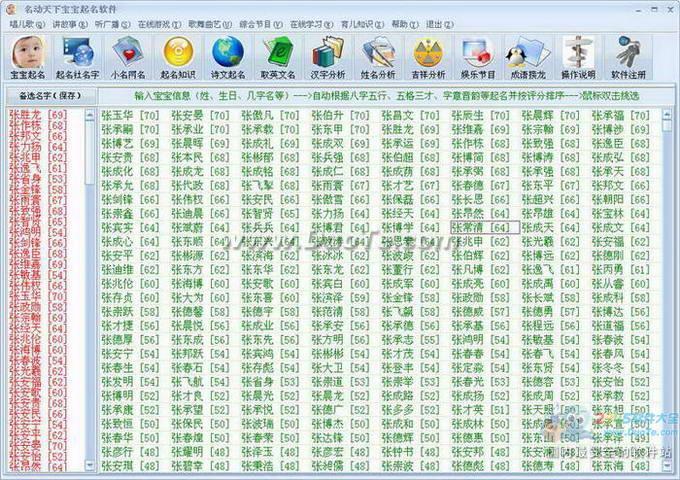Select 张傲凡 [70] in the green grid
The height and width of the screenshot is (480, 680).
click(x=270, y=115)
